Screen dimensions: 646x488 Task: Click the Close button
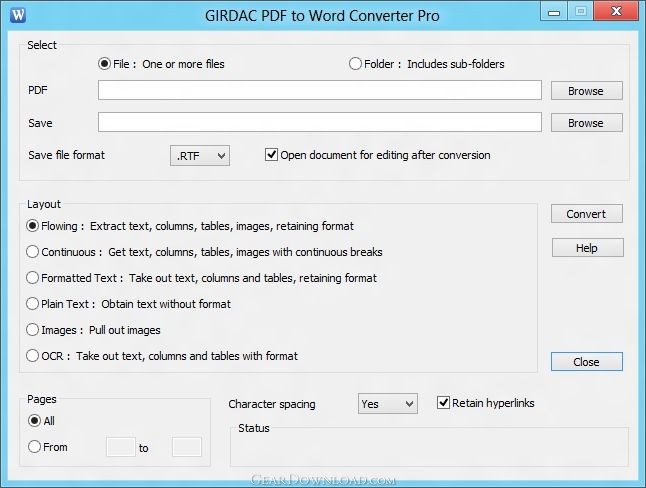pyautogui.click(x=587, y=361)
